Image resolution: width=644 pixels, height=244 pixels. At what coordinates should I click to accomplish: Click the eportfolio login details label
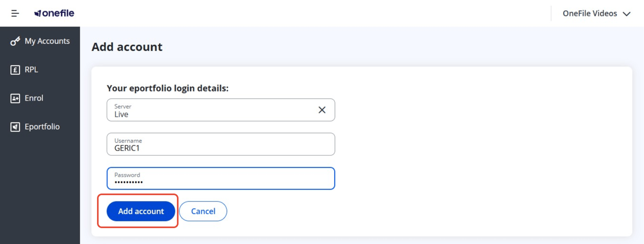[x=167, y=88]
